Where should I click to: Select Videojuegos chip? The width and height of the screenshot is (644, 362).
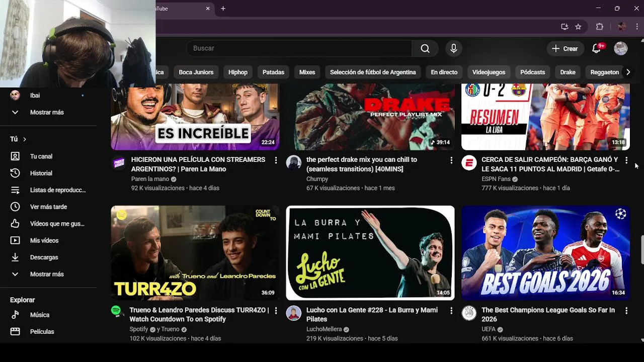pyautogui.click(x=489, y=72)
